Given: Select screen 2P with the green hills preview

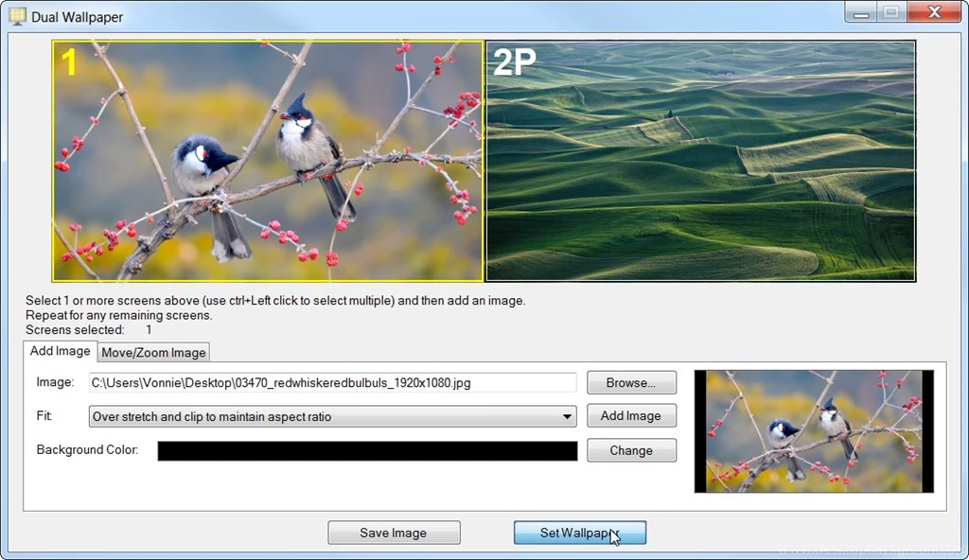Looking at the screenshot, I should [701, 161].
